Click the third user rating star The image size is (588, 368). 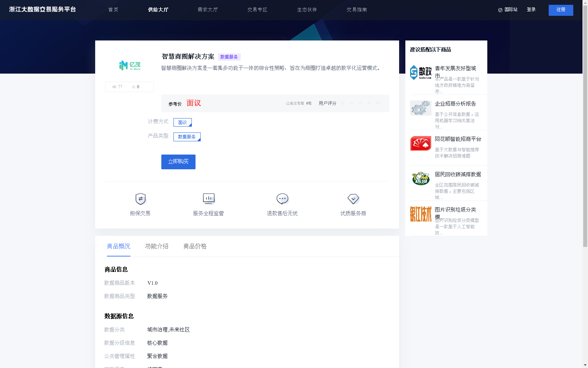point(360,103)
